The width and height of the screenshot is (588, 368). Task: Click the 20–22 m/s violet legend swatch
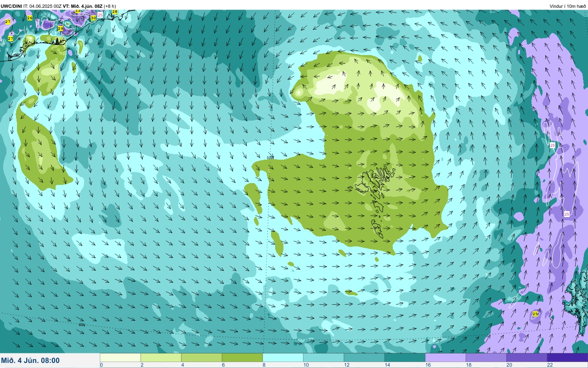coord(527,357)
